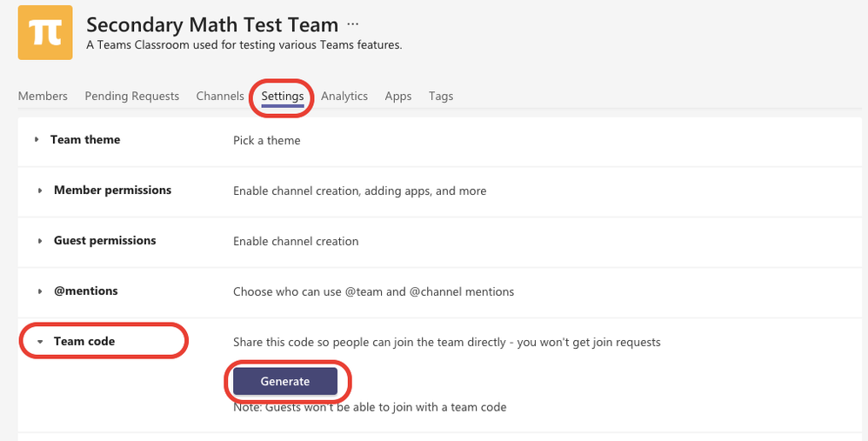Click the Secondary Math Test Team title
868x441 pixels.
point(211,24)
